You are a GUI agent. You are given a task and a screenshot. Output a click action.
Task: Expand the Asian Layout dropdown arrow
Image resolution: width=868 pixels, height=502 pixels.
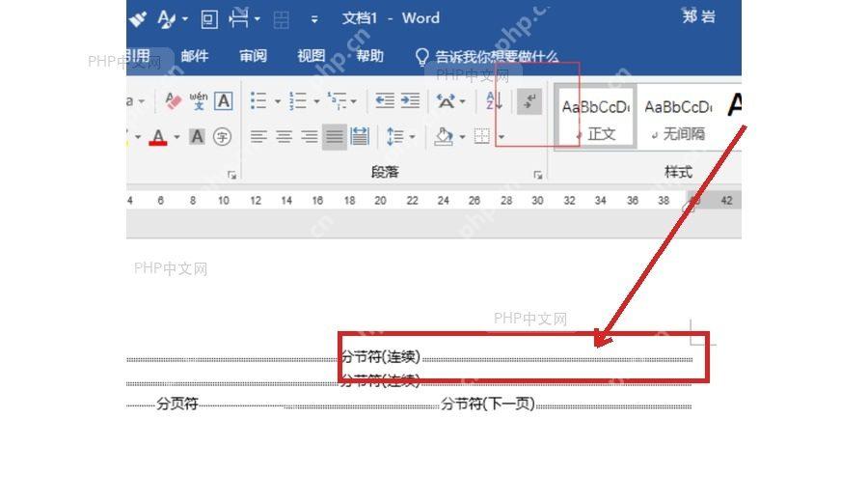[462, 101]
